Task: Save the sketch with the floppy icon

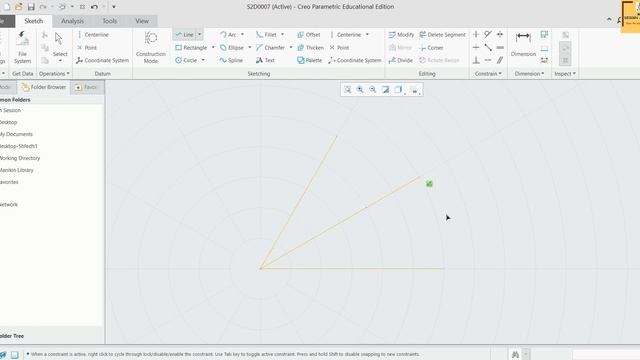Action: (x=31, y=7)
